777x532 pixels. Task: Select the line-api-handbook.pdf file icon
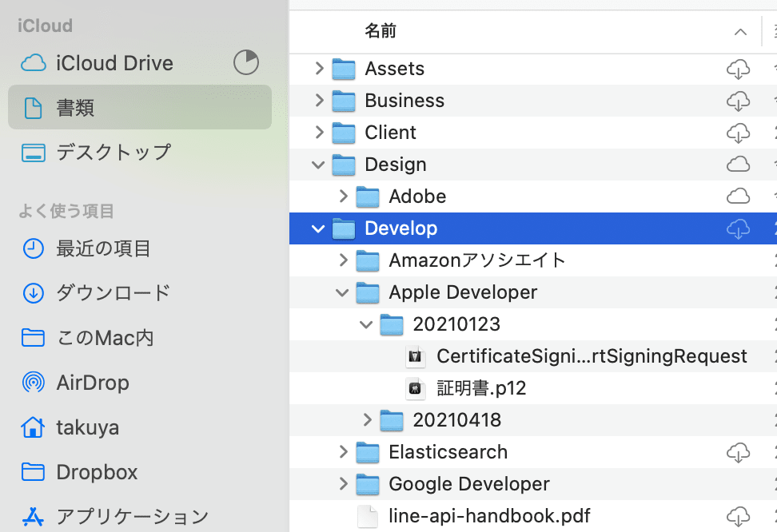tap(368, 516)
